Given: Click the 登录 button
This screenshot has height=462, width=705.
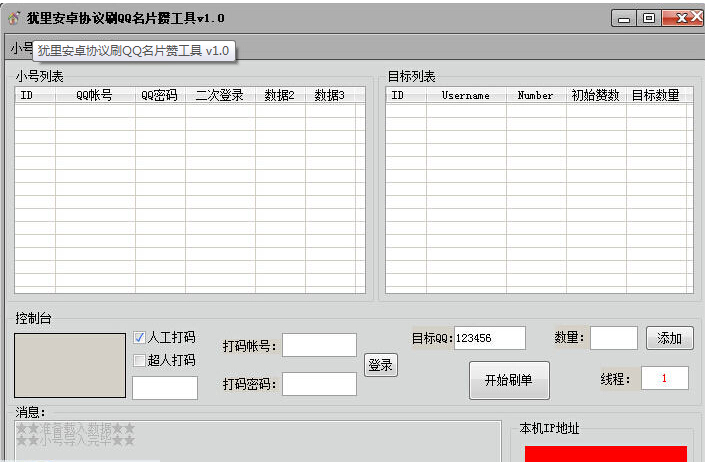Looking at the screenshot, I should pos(380,365).
